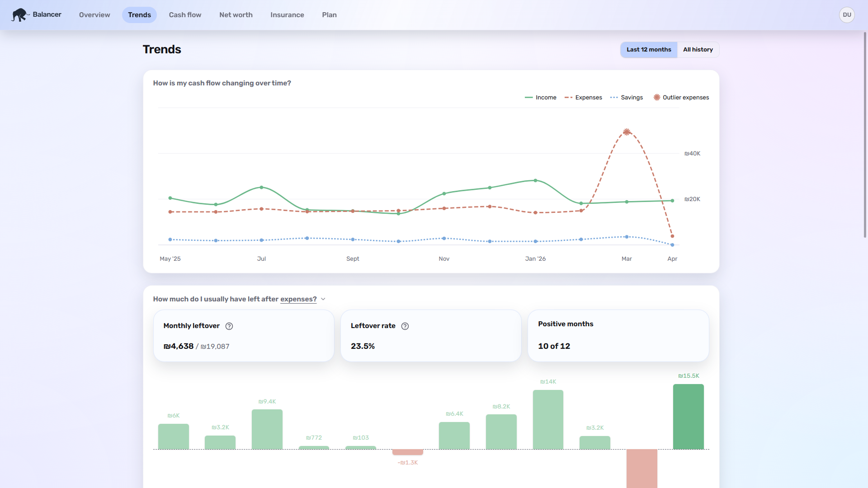Select the Last 12 months range
Image resolution: width=868 pixels, height=488 pixels.
click(649, 50)
